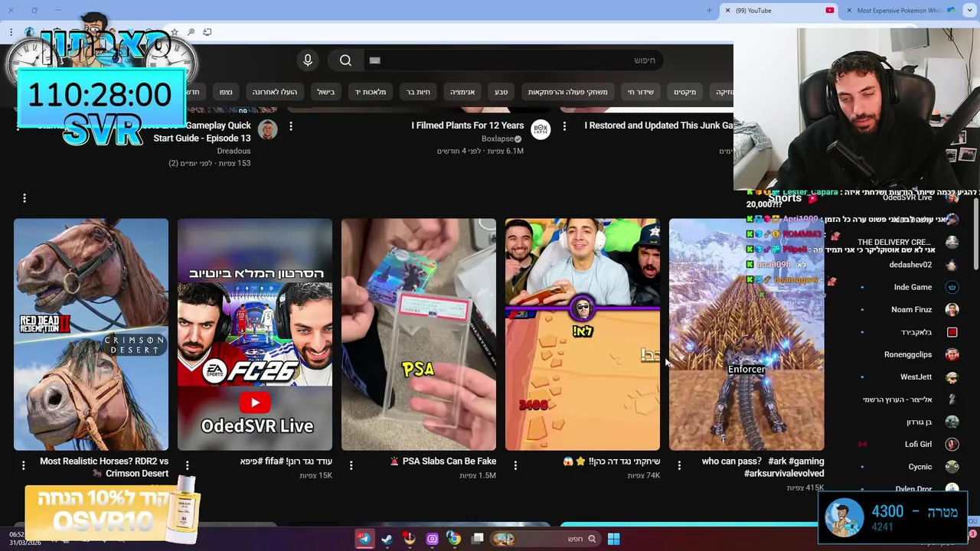Viewport: 980px width, 551px height.
Task: Bookmark page with the star icon
Action: (x=175, y=32)
